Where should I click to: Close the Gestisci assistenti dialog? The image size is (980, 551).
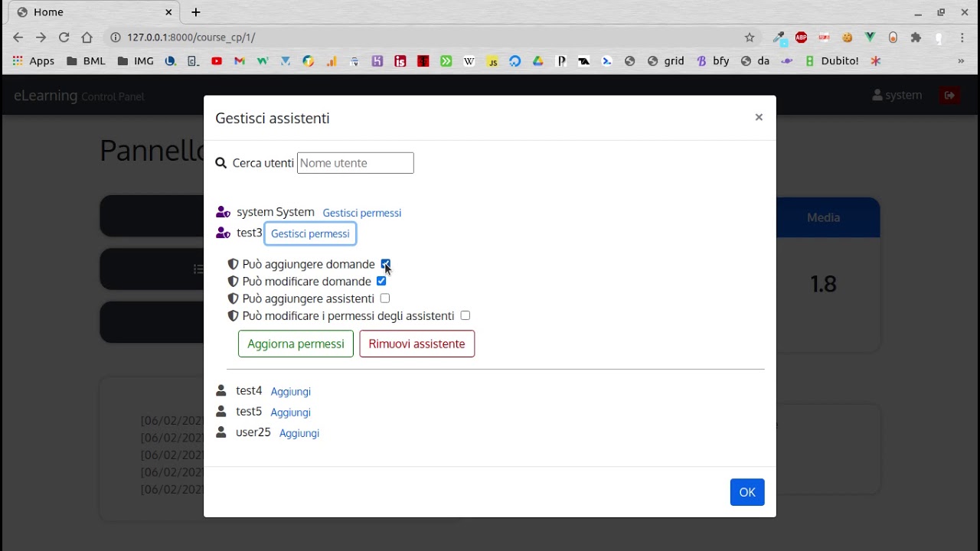[x=759, y=117]
